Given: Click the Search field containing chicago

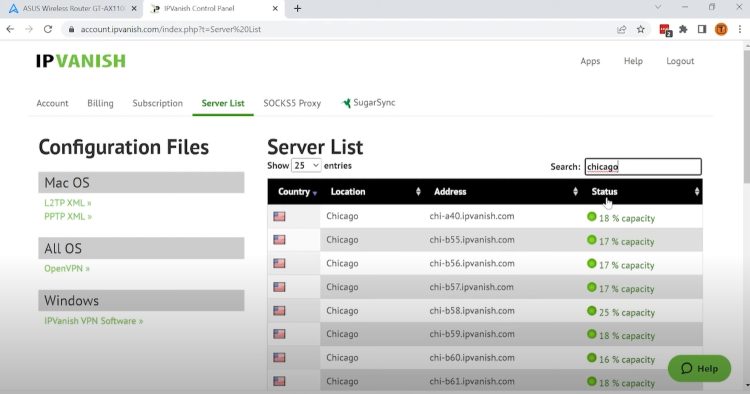Looking at the screenshot, I should point(643,166).
